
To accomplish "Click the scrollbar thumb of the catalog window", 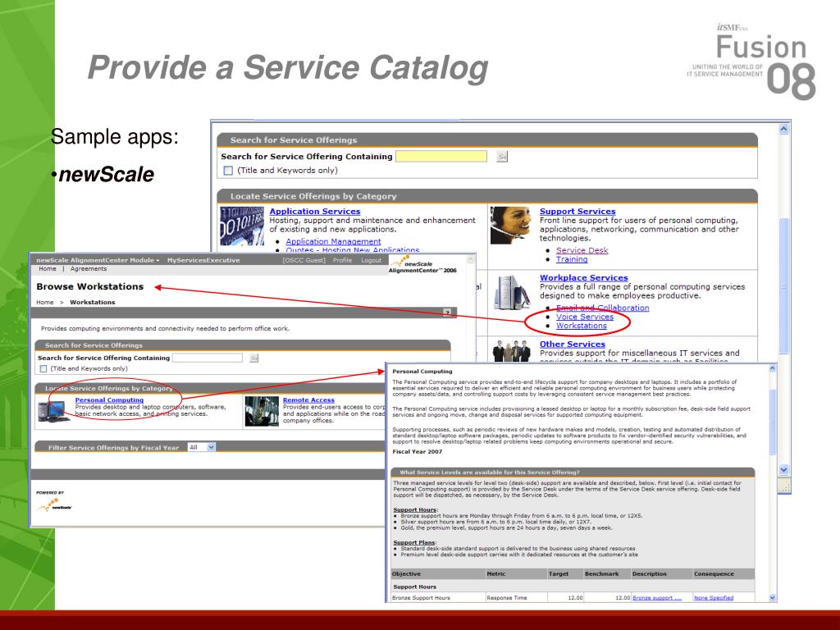I will pyautogui.click(x=783, y=285).
